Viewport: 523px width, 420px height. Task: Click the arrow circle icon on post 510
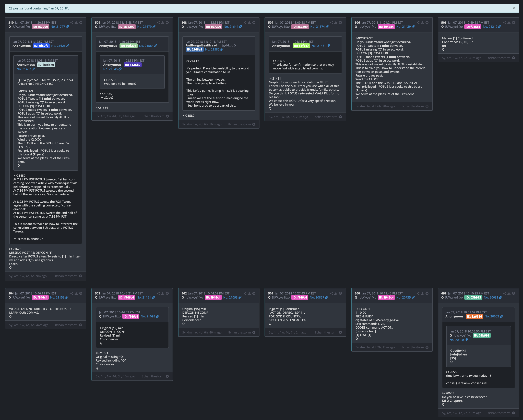[x=81, y=22]
